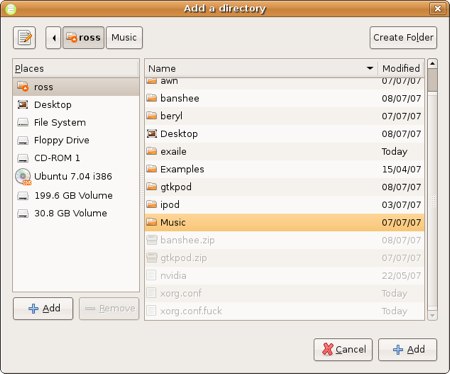Click the back arrow in path bar
The width and height of the screenshot is (450, 374).
coord(53,38)
